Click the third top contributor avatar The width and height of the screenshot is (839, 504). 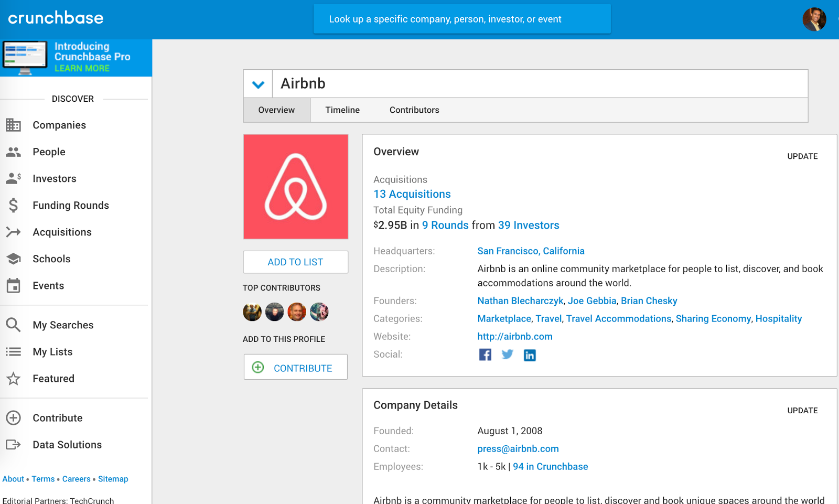pyautogui.click(x=297, y=312)
